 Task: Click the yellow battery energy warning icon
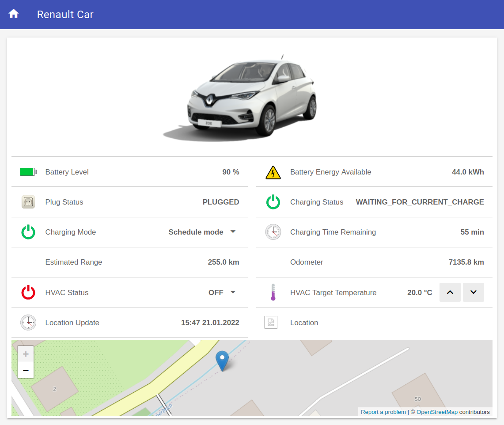(273, 172)
